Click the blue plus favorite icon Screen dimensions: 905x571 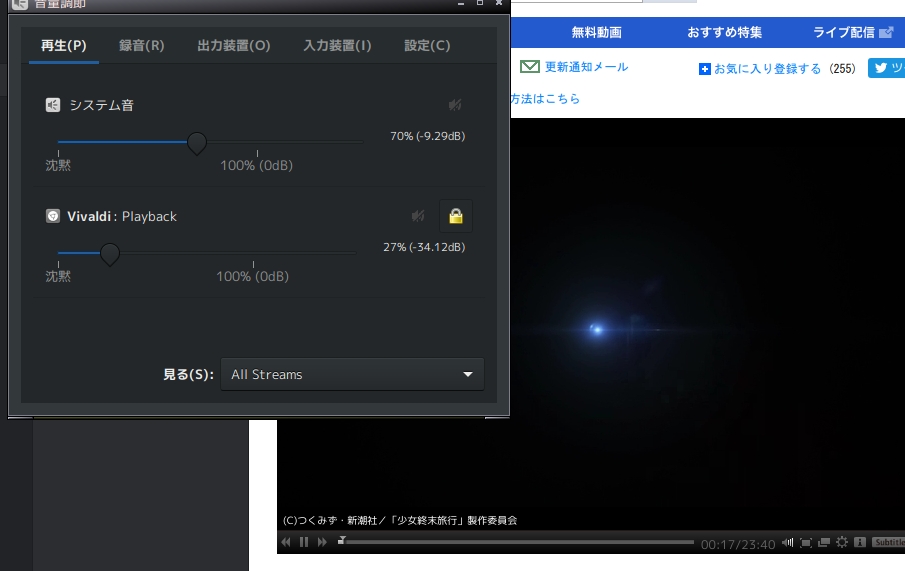tap(705, 69)
